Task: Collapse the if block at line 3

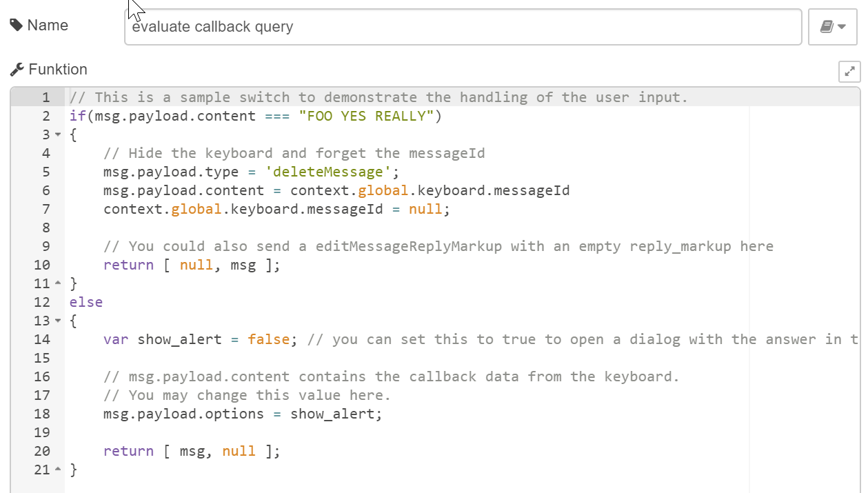Action: click(59, 134)
